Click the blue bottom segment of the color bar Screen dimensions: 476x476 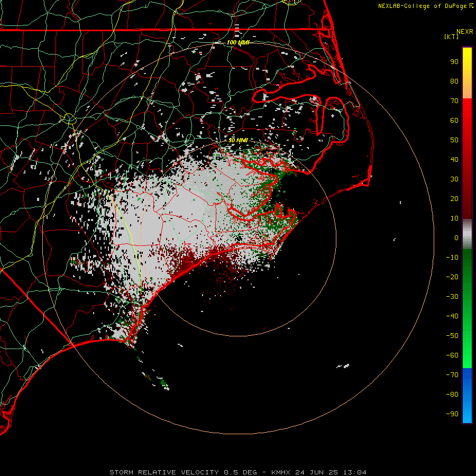(x=467, y=395)
